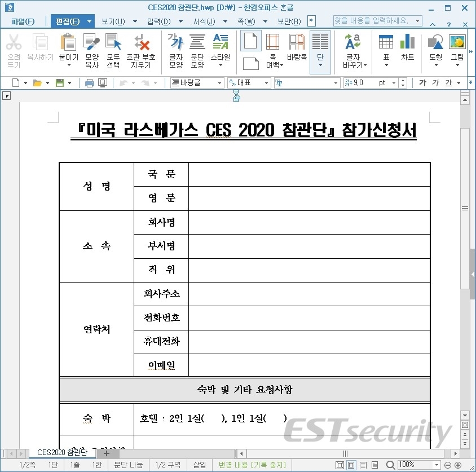Click the Shapes (도형) icon
Image resolution: width=476 pixels, height=472 pixels.
pyautogui.click(x=435, y=42)
